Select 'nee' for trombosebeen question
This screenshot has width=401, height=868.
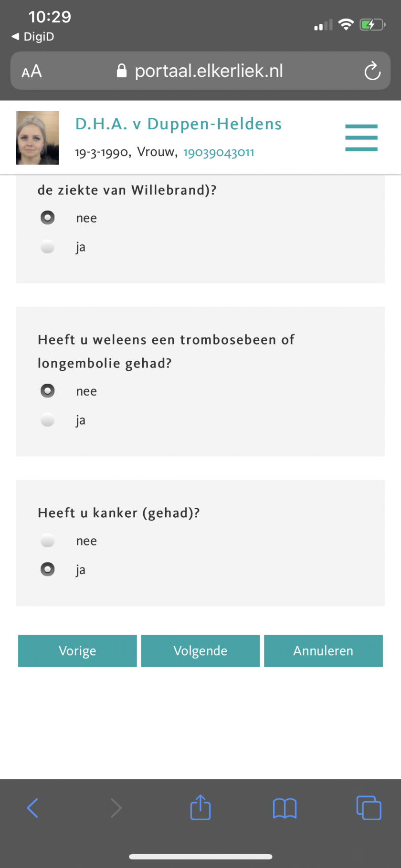[x=48, y=391]
